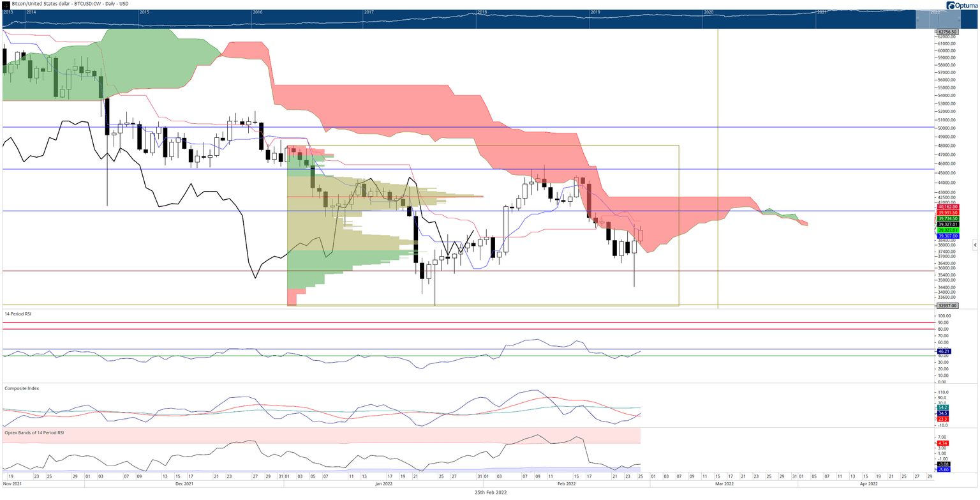Click the 39,734.50 dark green price tag

pyautogui.click(x=948, y=218)
